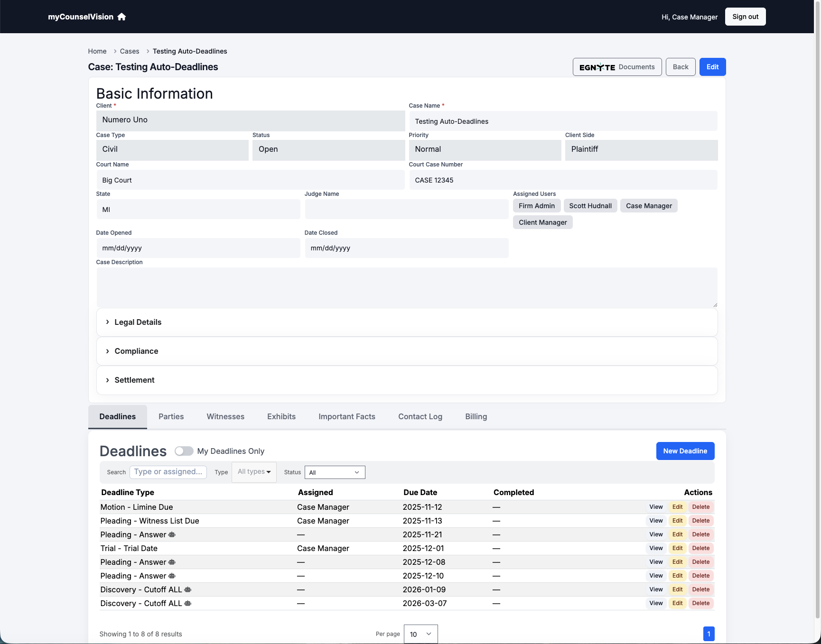Click the Date Opened date field
This screenshot has height=644, width=821.
tap(198, 248)
